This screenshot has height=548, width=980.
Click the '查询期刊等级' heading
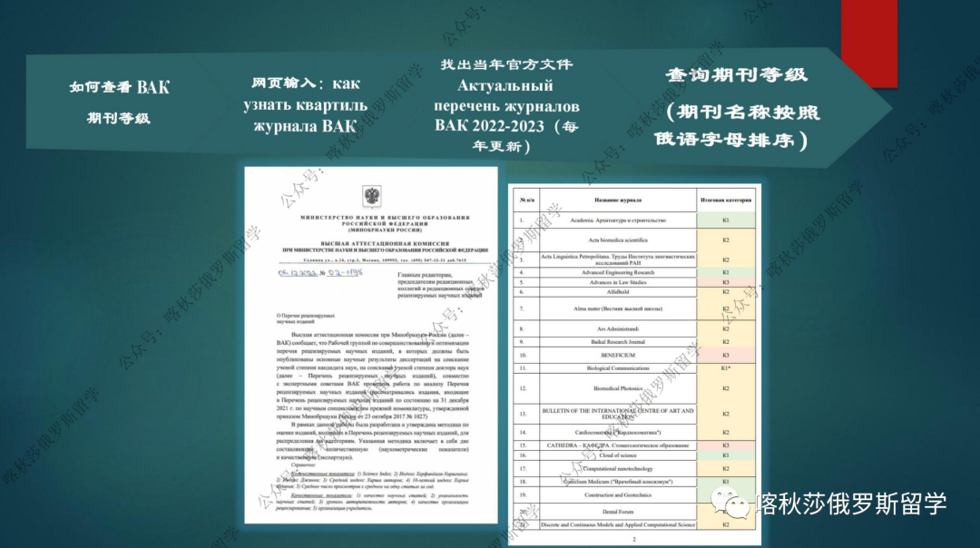(737, 75)
